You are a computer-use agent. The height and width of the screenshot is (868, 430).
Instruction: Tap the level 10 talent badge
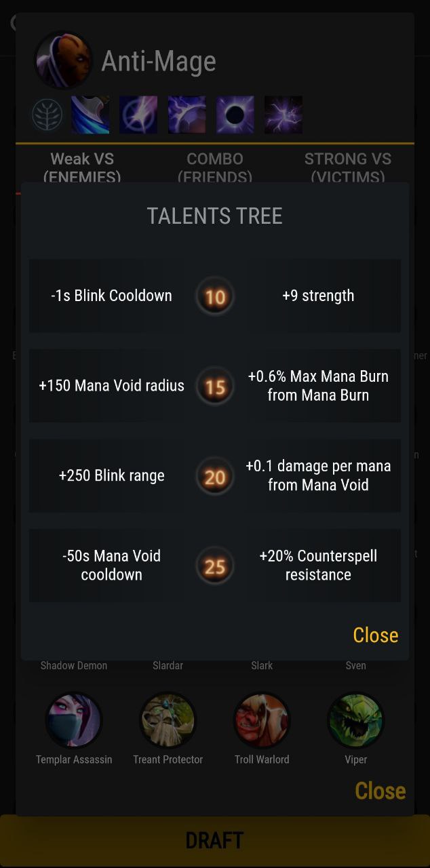tap(215, 296)
